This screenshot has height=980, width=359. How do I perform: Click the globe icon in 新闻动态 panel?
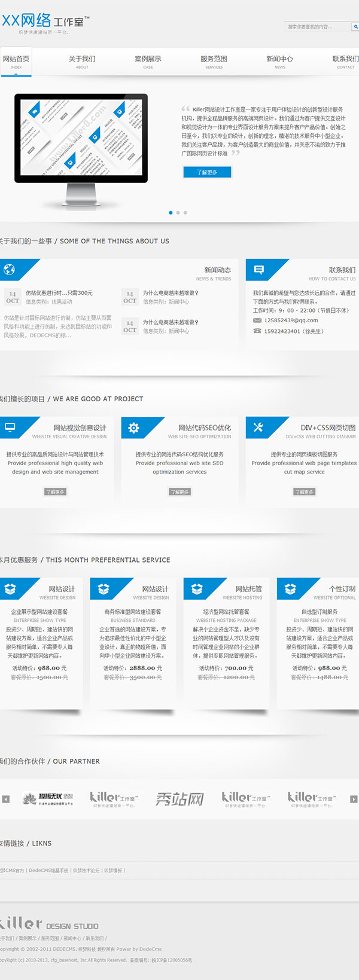coord(9,270)
